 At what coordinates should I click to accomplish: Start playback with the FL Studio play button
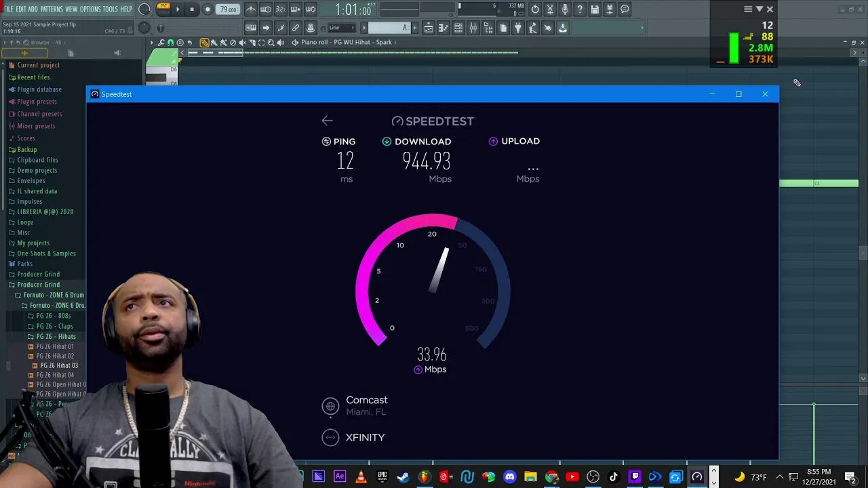point(178,9)
